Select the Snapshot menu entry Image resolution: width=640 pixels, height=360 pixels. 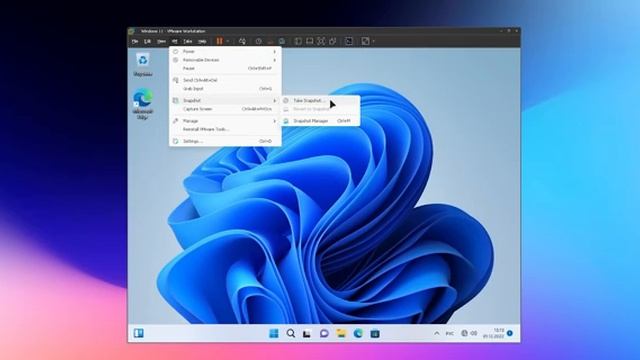225,100
